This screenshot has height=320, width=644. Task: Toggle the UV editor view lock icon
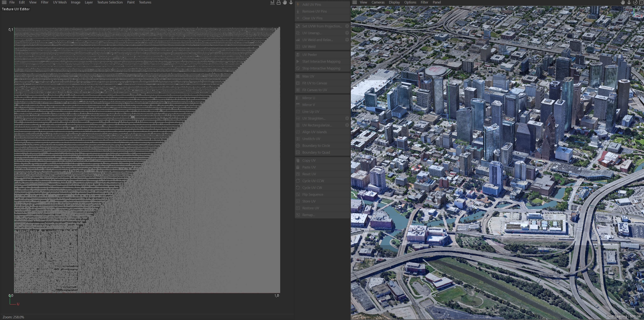279,2
